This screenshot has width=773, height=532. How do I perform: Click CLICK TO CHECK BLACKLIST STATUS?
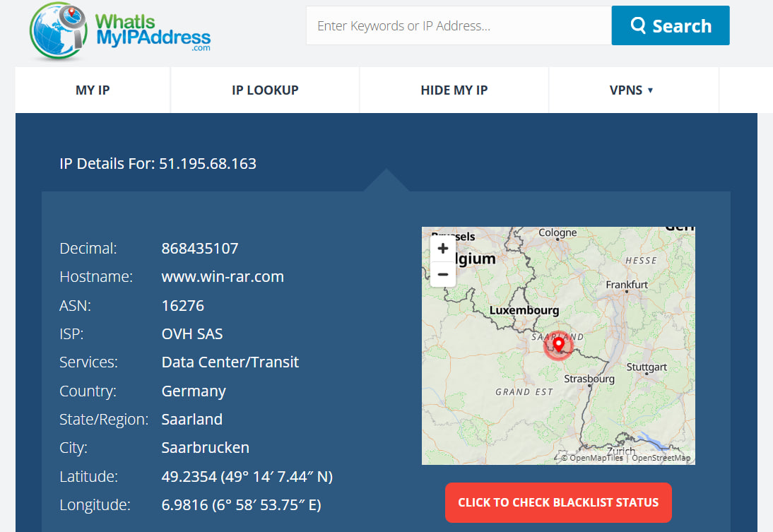[x=558, y=502]
